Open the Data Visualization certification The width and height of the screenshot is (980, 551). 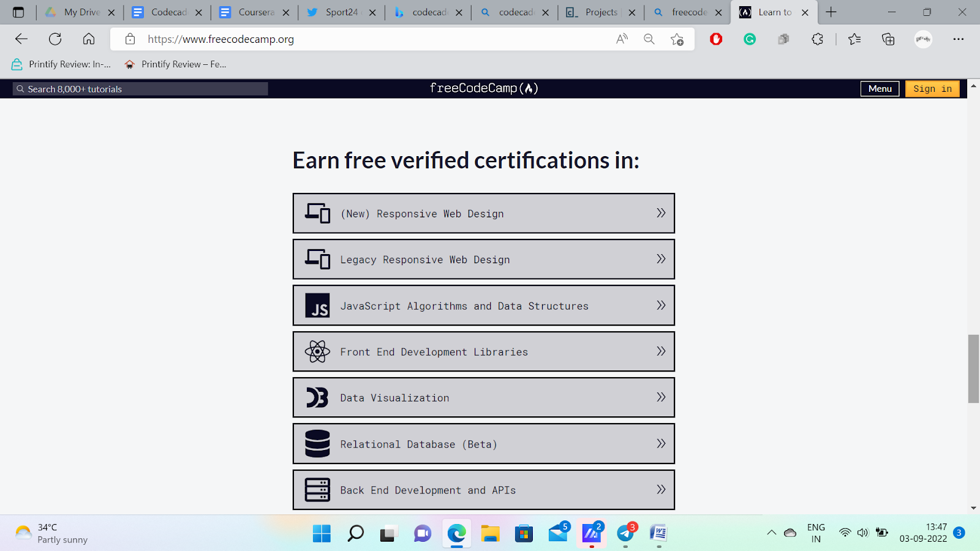coord(484,397)
